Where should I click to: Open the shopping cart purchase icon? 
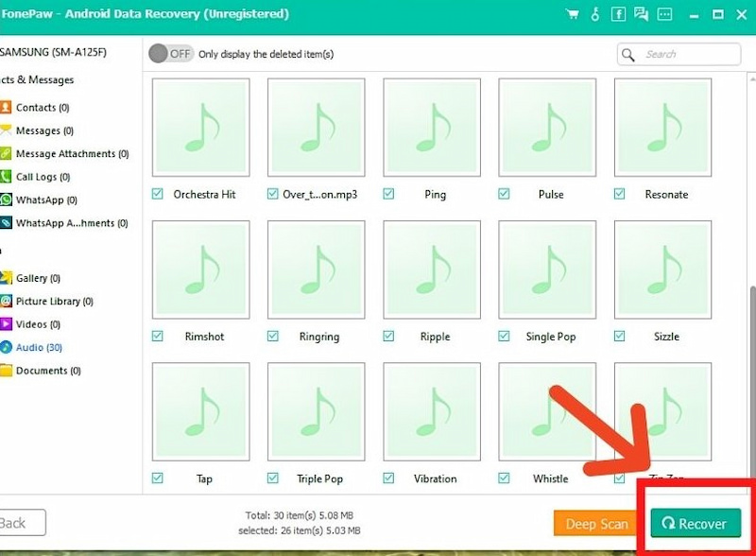(x=573, y=14)
